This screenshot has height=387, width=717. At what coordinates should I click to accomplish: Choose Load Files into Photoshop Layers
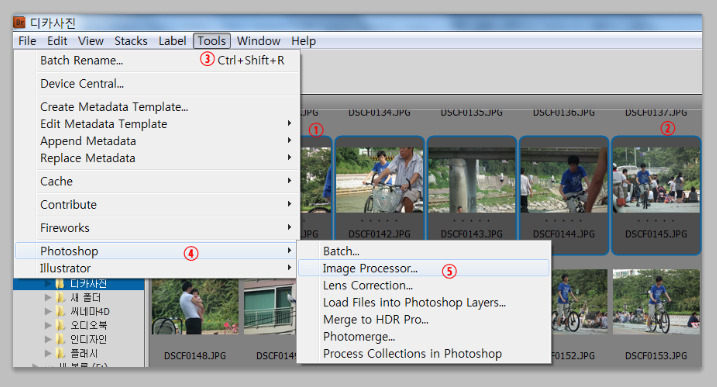pos(424,302)
